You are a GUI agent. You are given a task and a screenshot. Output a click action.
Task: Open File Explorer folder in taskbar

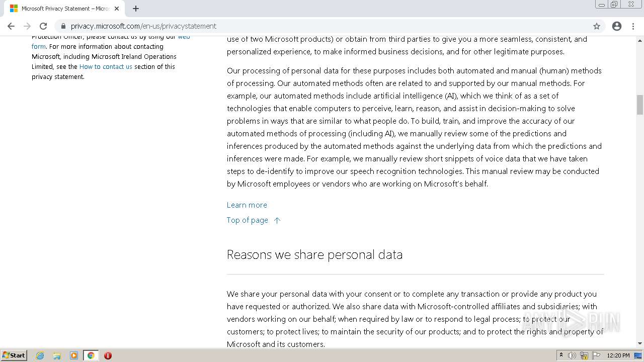pyautogui.click(x=57, y=355)
